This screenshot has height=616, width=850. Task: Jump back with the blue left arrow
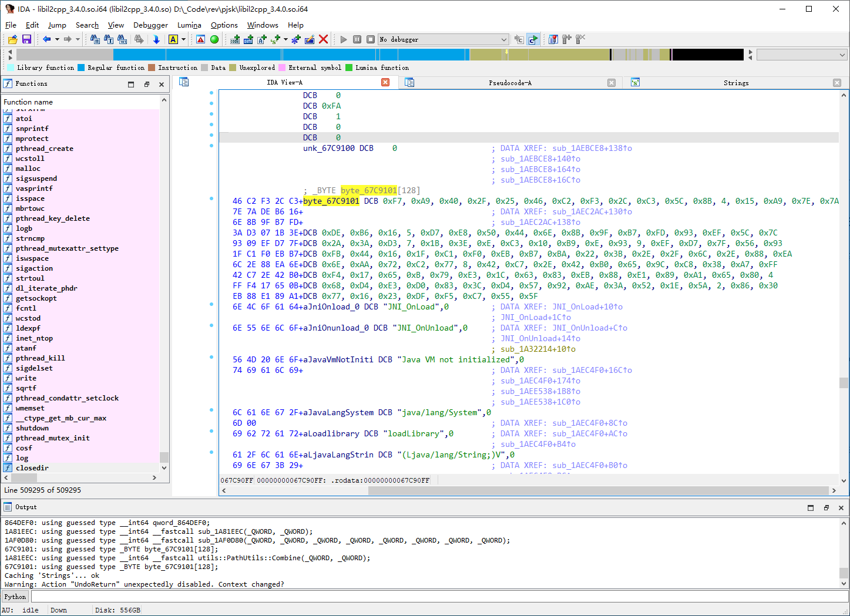(46, 39)
